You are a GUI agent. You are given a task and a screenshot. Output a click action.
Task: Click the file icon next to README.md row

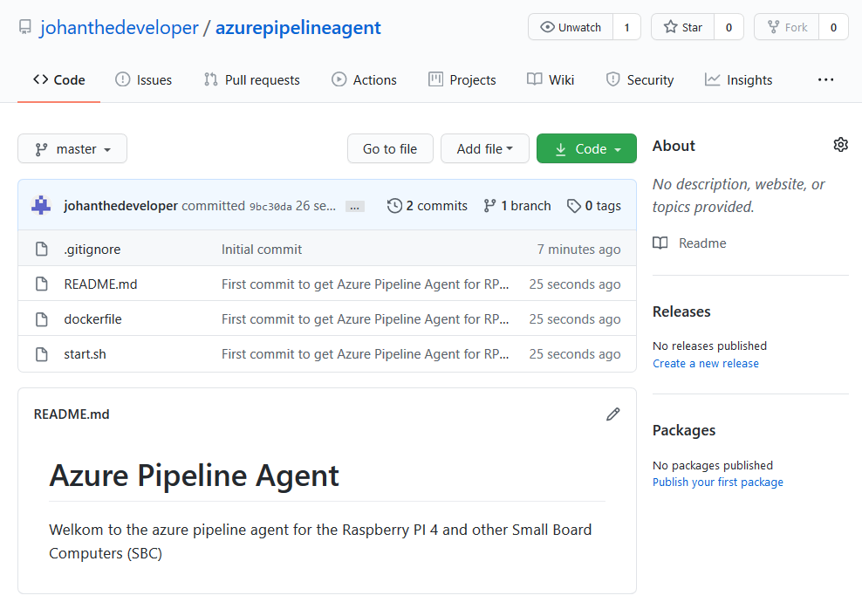[x=42, y=284]
